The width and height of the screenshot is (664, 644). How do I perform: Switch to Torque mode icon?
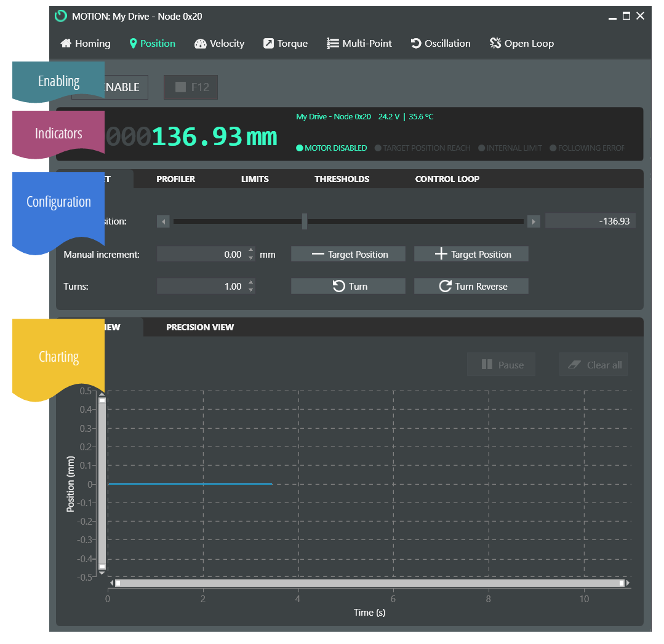click(x=268, y=44)
